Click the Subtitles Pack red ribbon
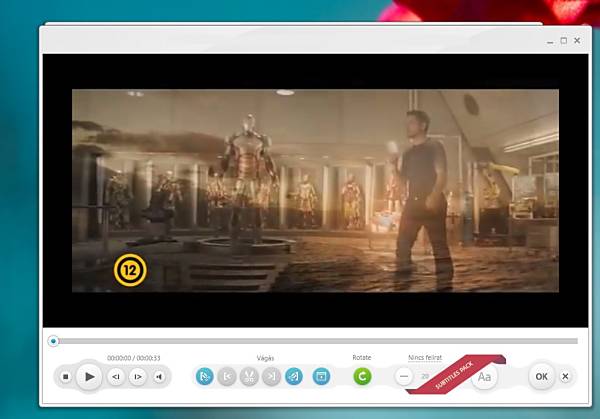The image size is (600, 419). (x=455, y=374)
